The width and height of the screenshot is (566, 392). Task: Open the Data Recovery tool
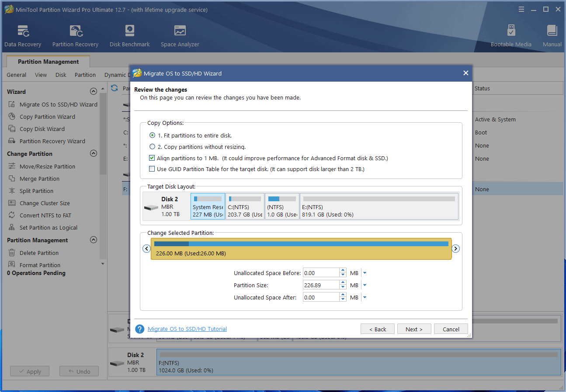click(23, 36)
